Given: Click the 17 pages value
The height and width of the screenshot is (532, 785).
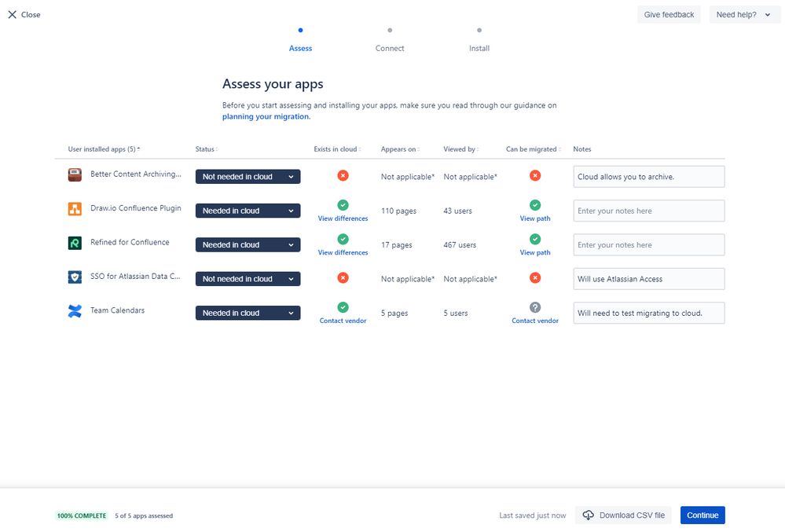Looking at the screenshot, I should pyautogui.click(x=397, y=244).
